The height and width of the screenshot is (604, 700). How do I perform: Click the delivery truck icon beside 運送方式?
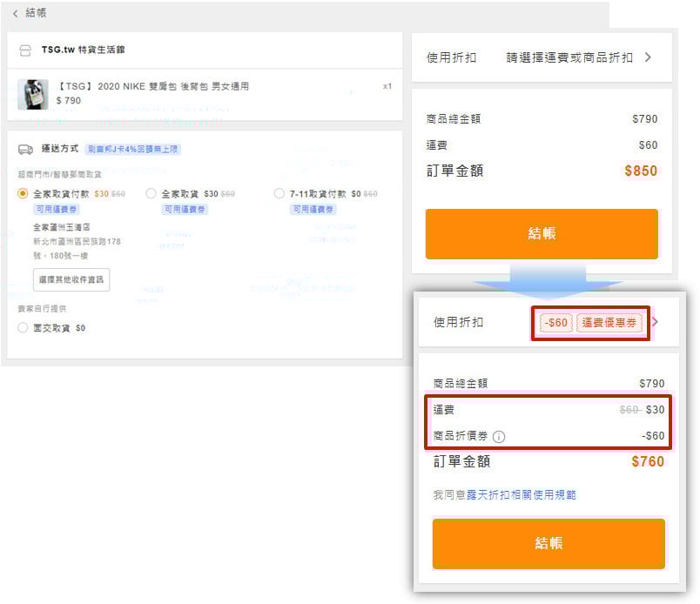[x=25, y=150]
